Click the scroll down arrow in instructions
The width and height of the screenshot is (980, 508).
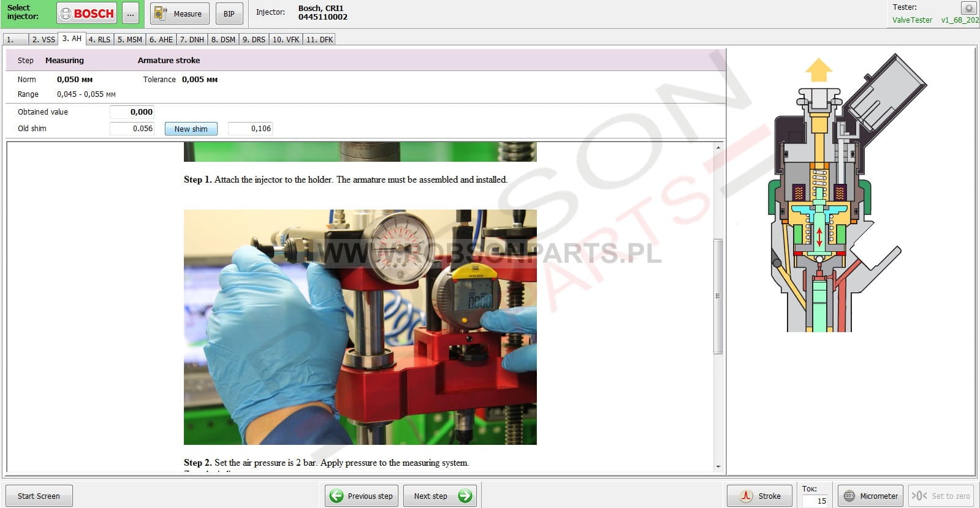tap(718, 466)
